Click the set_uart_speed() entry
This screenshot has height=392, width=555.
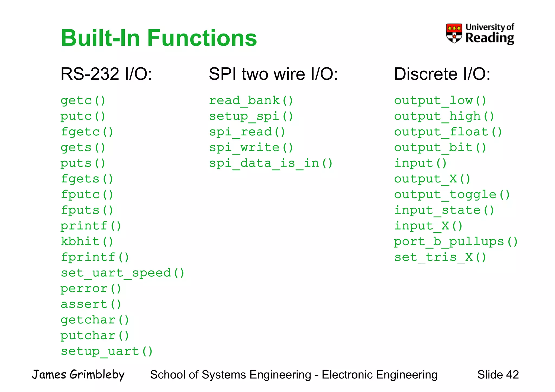coord(122,273)
